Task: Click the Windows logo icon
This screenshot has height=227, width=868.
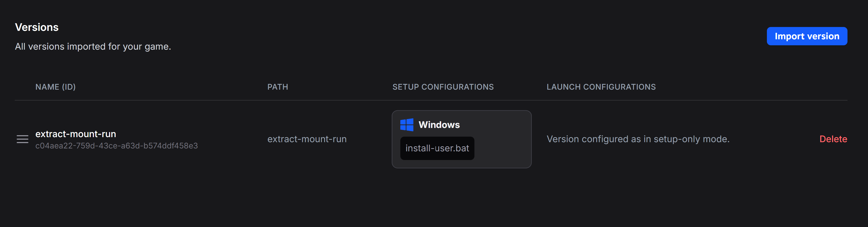Action: 407,125
